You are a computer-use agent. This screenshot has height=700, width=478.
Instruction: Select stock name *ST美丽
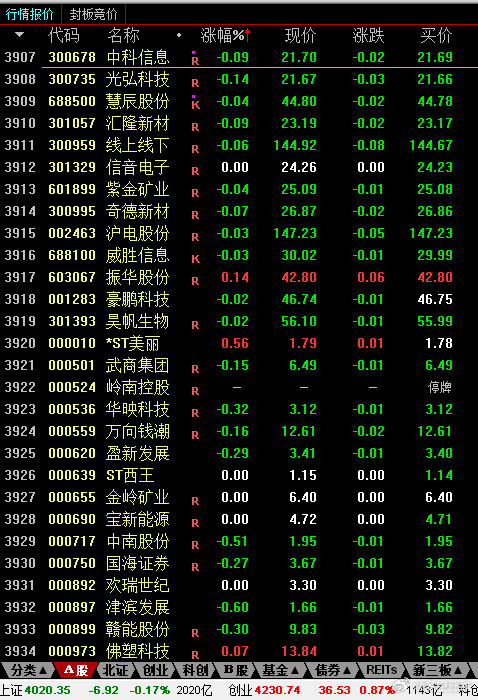133,343
